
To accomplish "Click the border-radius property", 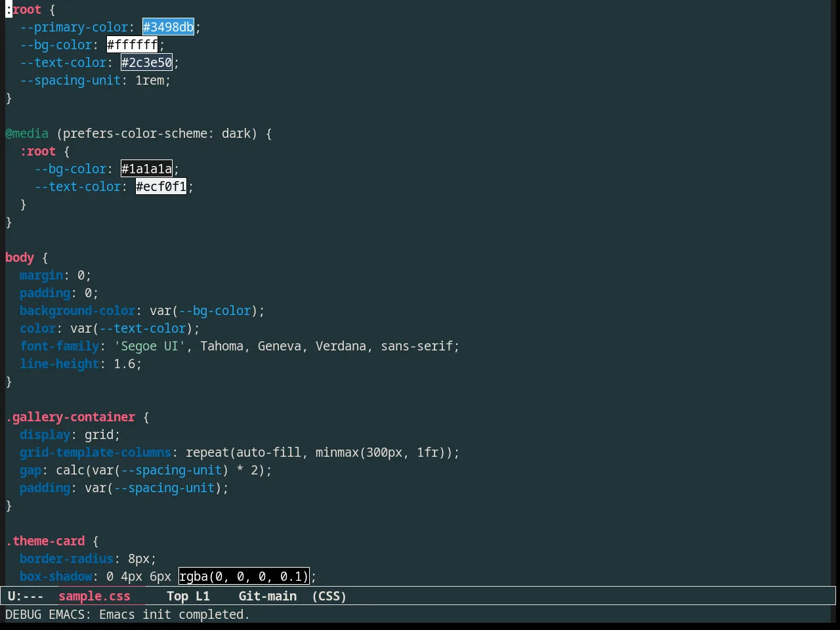I will click(67, 558).
